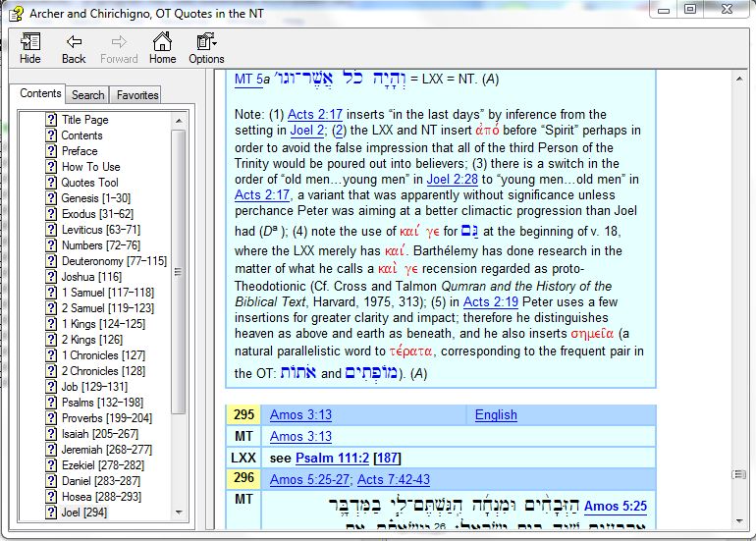Open Deuteronomy [77–115] topic

[x=114, y=261]
